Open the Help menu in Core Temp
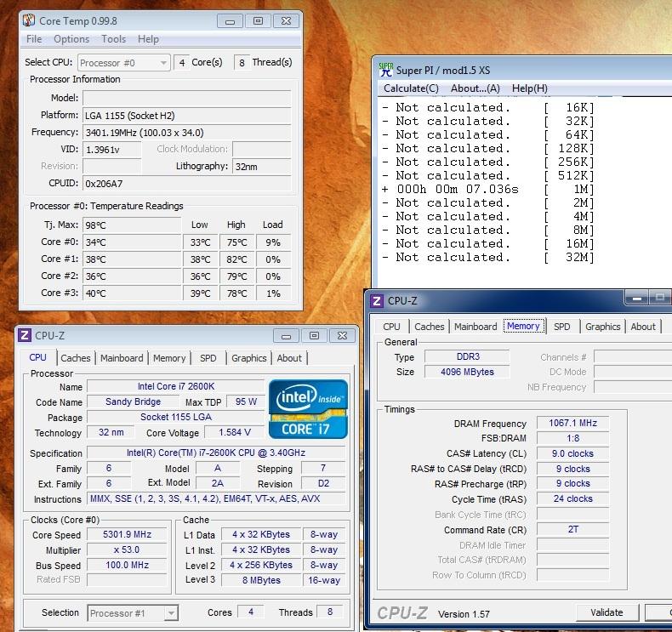Screen dimensions: 672x632 click(148, 39)
